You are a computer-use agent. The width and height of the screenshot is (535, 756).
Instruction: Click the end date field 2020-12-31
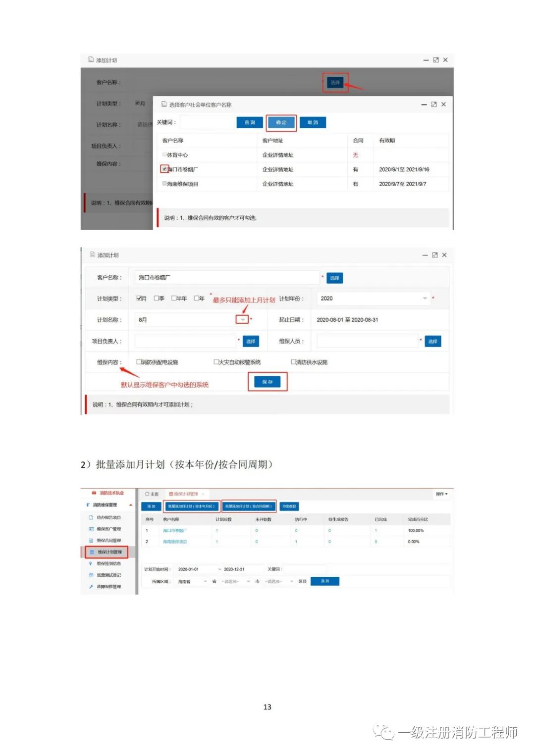coord(242,569)
